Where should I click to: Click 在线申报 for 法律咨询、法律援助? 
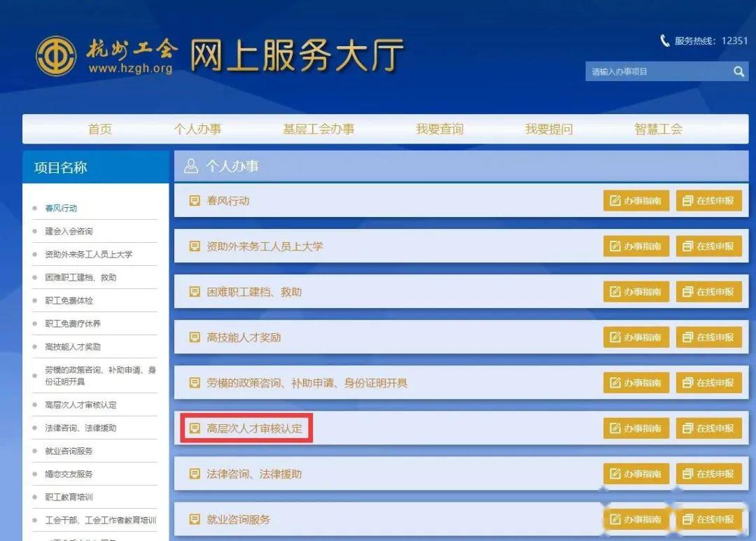708,474
